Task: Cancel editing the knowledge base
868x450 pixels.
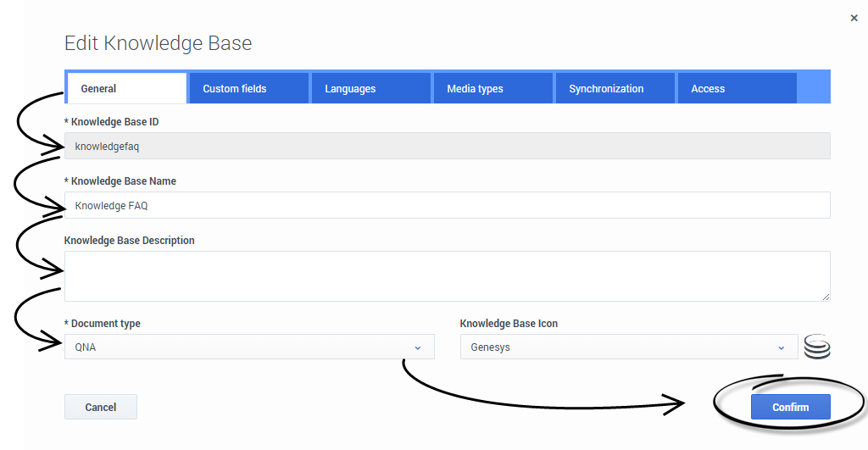Action: 100,407
